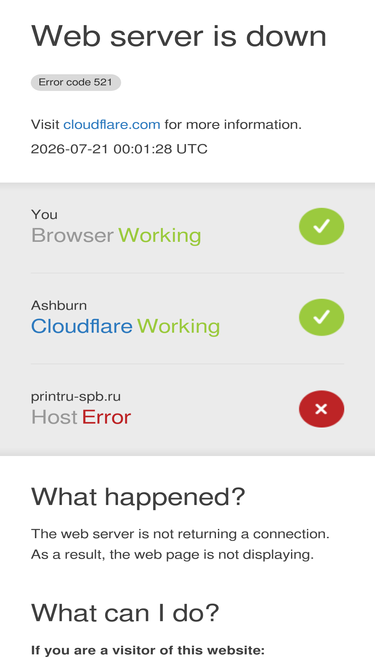The image size is (375, 667).
Task: Click the gray "Browser" status text
Action: 72,235
